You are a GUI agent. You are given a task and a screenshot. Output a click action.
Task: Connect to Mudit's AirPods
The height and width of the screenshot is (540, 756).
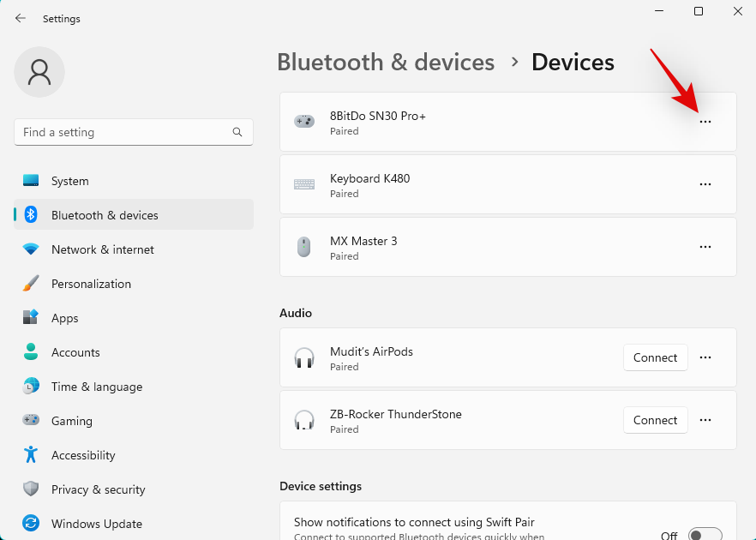click(655, 358)
